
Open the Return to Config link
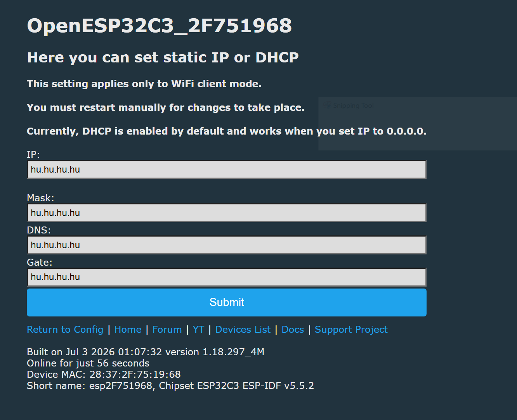(65, 330)
